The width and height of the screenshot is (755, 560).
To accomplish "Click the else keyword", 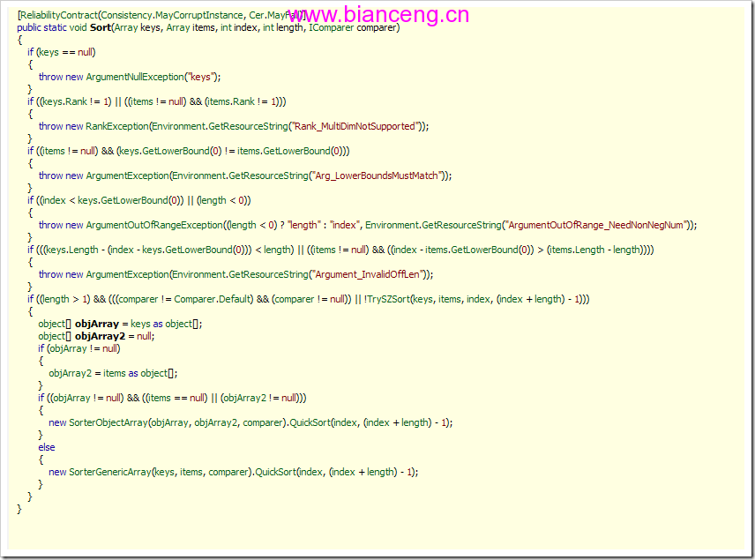I will coord(47,447).
